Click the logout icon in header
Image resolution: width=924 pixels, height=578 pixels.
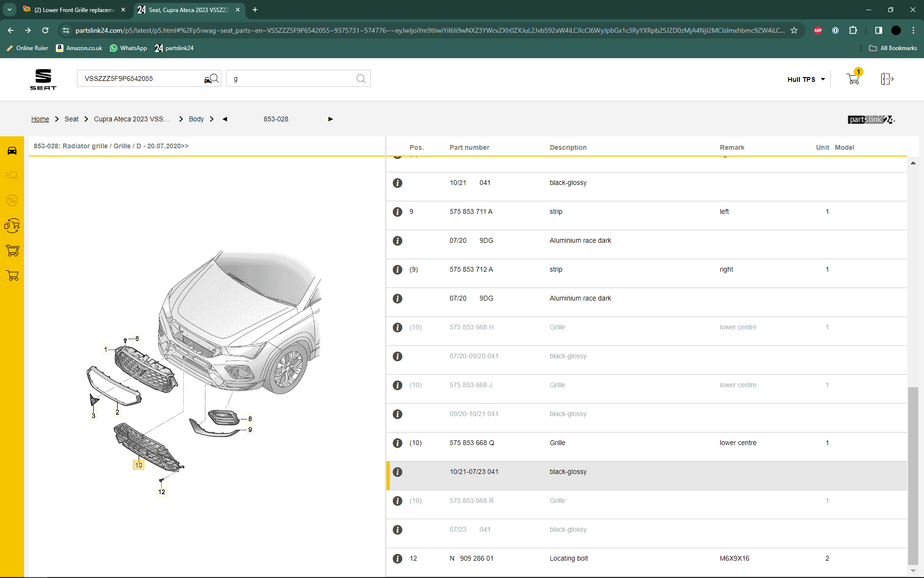(x=886, y=79)
